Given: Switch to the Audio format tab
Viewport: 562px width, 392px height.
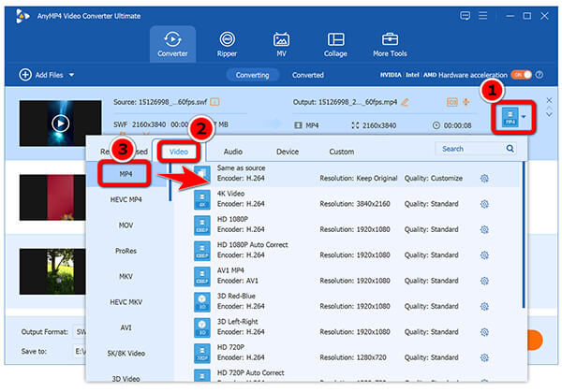Looking at the screenshot, I should pyautogui.click(x=233, y=152).
